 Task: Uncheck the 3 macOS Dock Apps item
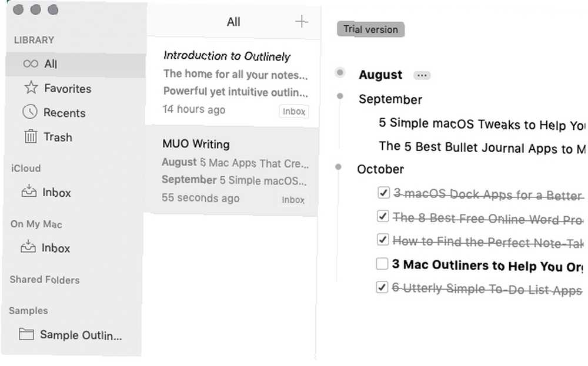click(383, 193)
